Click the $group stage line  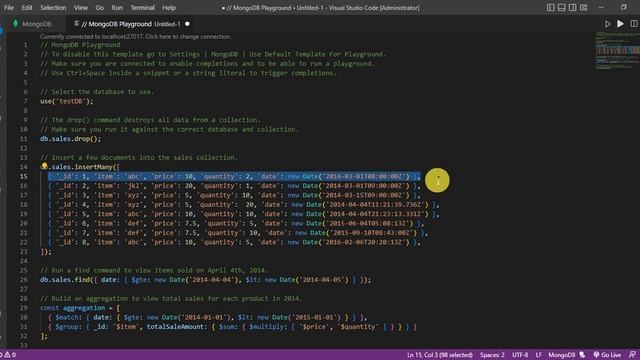pyautogui.click(x=232, y=327)
